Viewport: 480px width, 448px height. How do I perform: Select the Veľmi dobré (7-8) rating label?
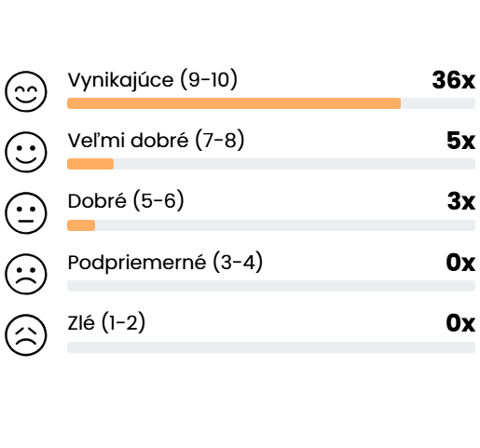[x=156, y=141]
